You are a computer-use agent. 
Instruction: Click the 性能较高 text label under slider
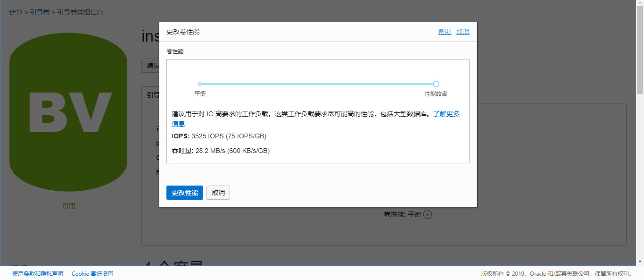point(436,94)
